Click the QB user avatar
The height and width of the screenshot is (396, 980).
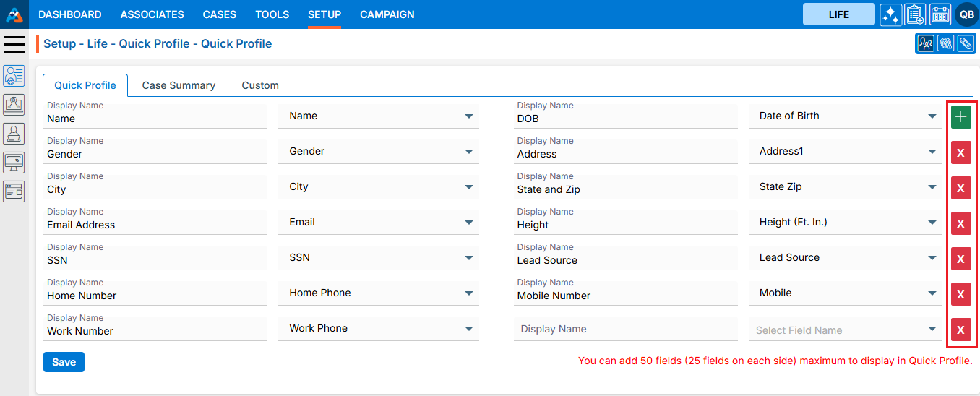tap(966, 14)
